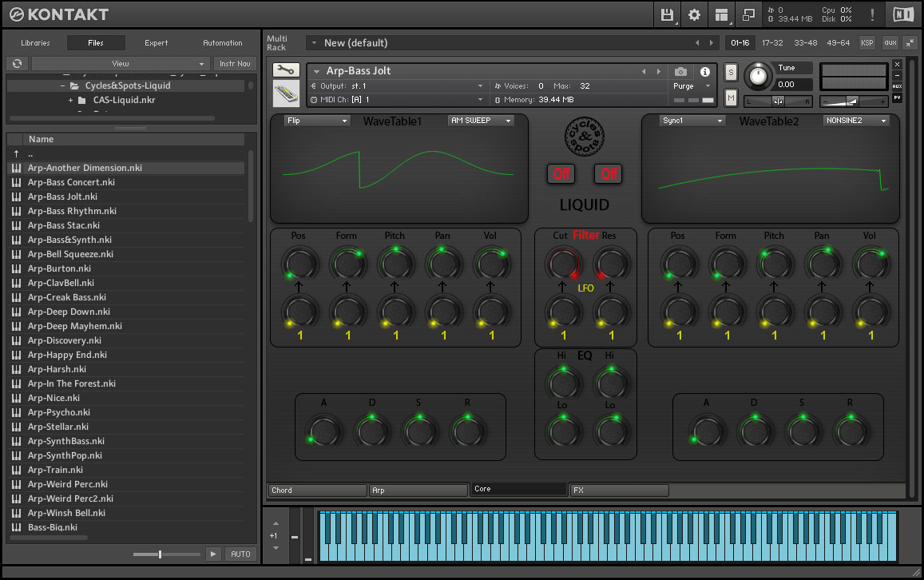Toggle the PV button on instrument

897,97
